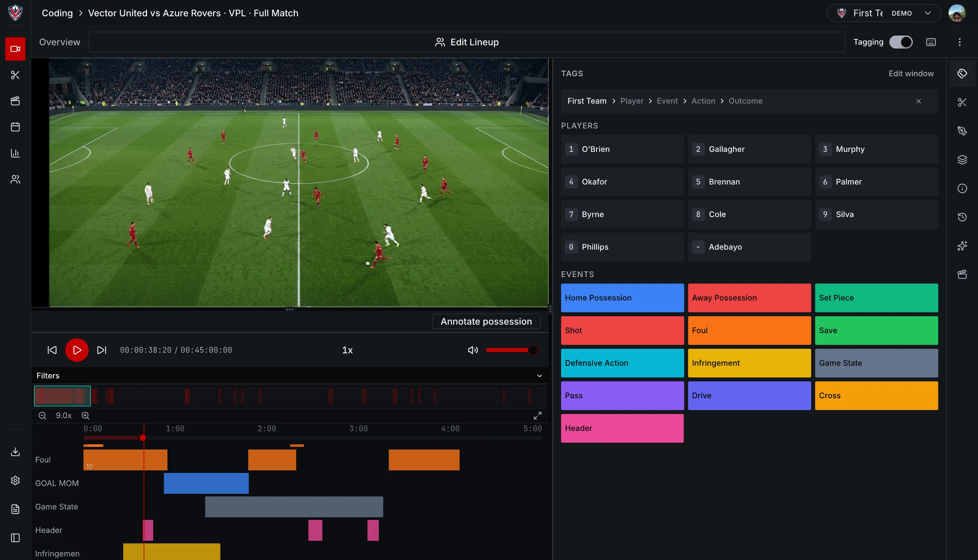Select the grey Game State timeline clip
Viewport: 978px width, 560px height.
pyautogui.click(x=294, y=507)
